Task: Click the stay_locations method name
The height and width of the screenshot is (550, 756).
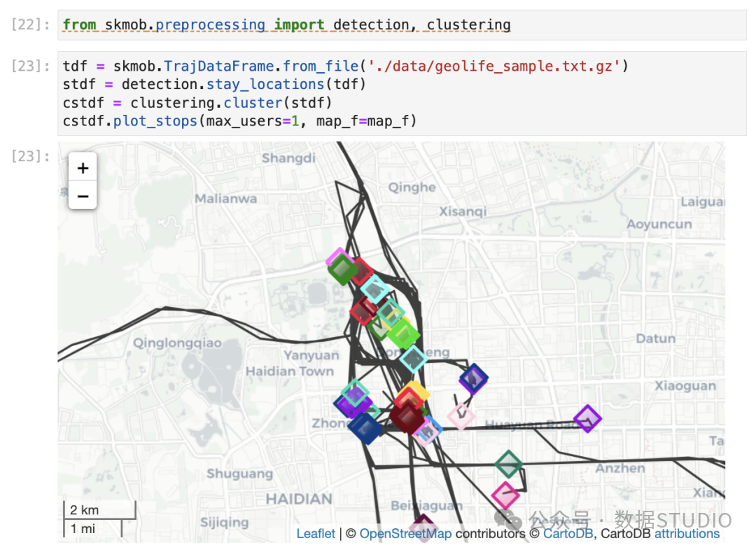Action: pyautogui.click(x=265, y=84)
